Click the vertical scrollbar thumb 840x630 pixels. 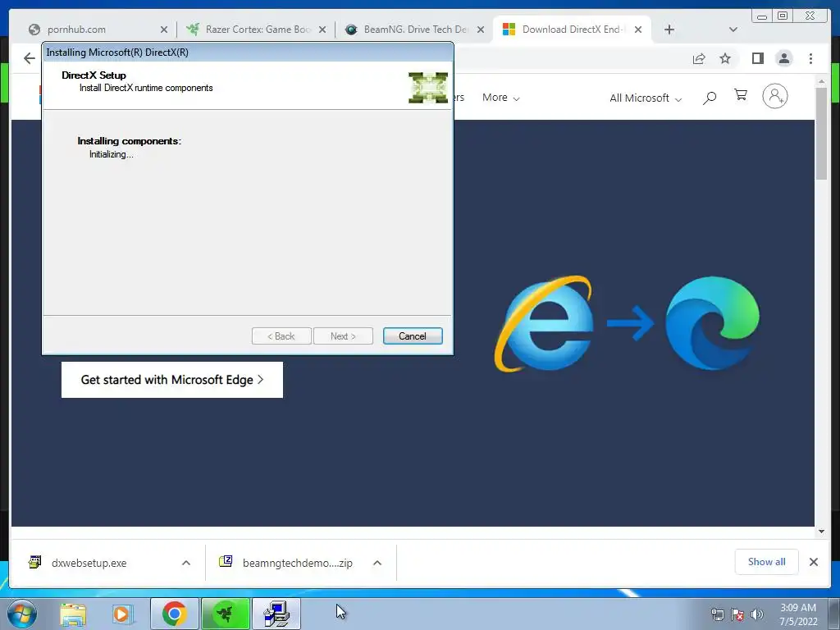click(x=821, y=134)
